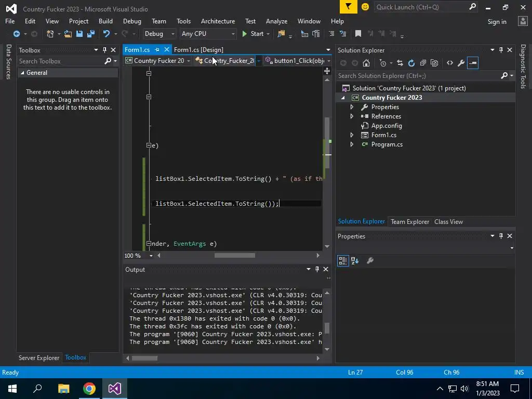Click the Output panel vertical scrollbar thumb
532x399 pixels.
(x=327, y=328)
